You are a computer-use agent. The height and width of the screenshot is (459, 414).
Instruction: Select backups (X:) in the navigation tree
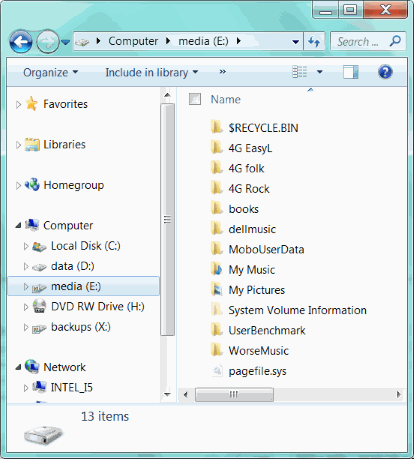81,327
